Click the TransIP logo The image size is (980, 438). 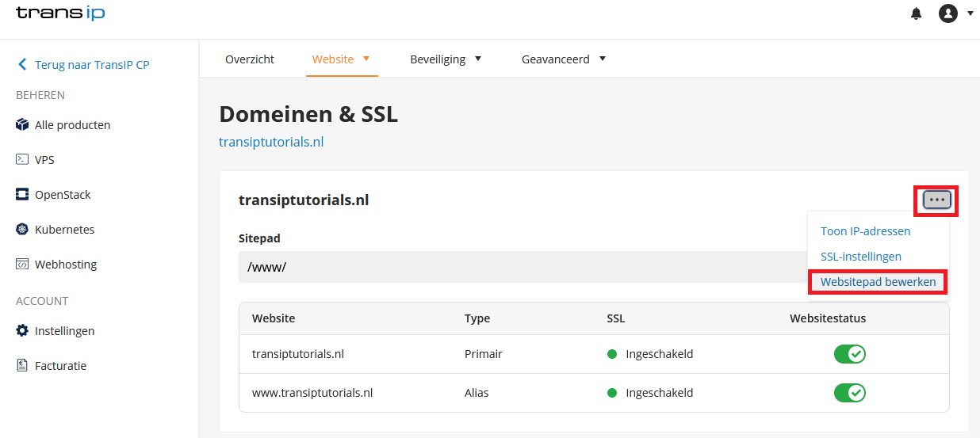coord(60,13)
